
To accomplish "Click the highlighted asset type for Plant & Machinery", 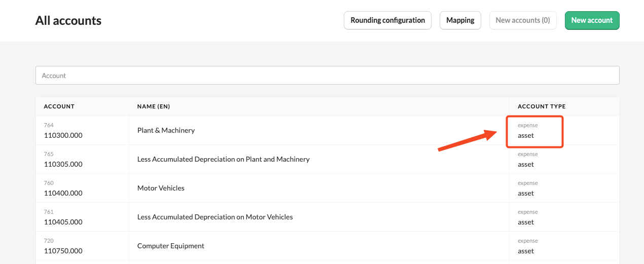I will point(526,135).
